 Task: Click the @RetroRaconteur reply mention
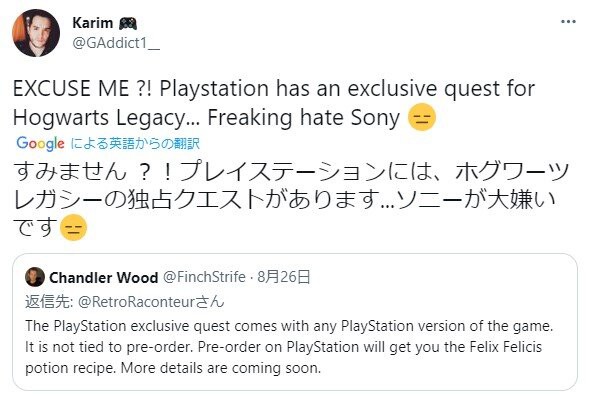coord(151,302)
